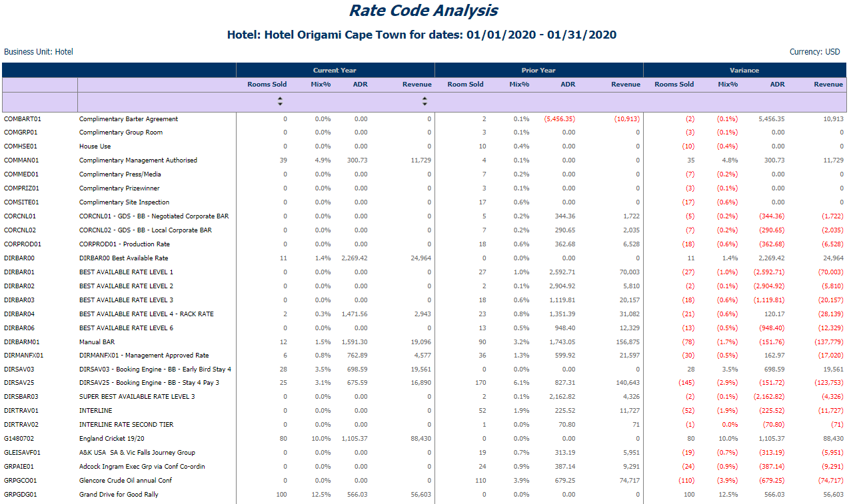The width and height of the screenshot is (849, 504).
Task: Click current year revenue 11,729 for COMMAN01
Action: point(422,160)
